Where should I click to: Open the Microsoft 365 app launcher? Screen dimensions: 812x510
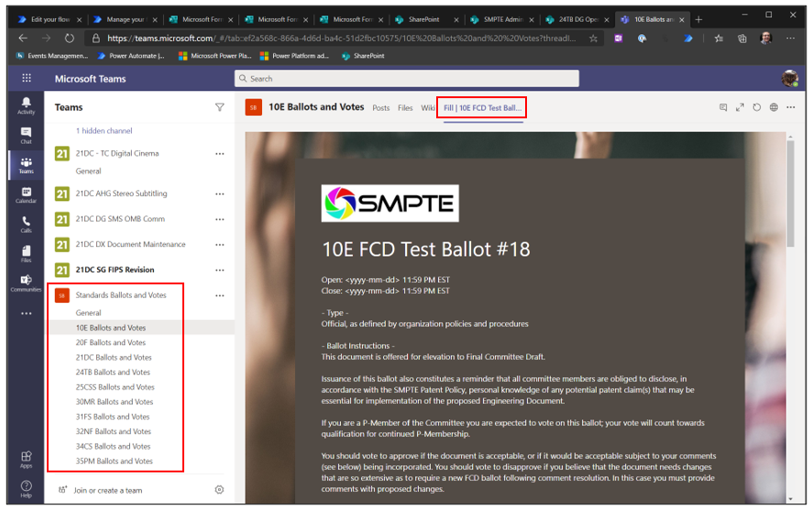pos(26,79)
